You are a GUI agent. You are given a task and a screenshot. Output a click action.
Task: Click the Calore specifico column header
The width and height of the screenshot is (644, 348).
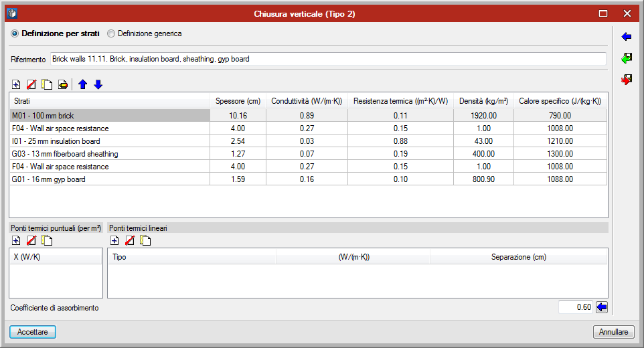click(560, 101)
